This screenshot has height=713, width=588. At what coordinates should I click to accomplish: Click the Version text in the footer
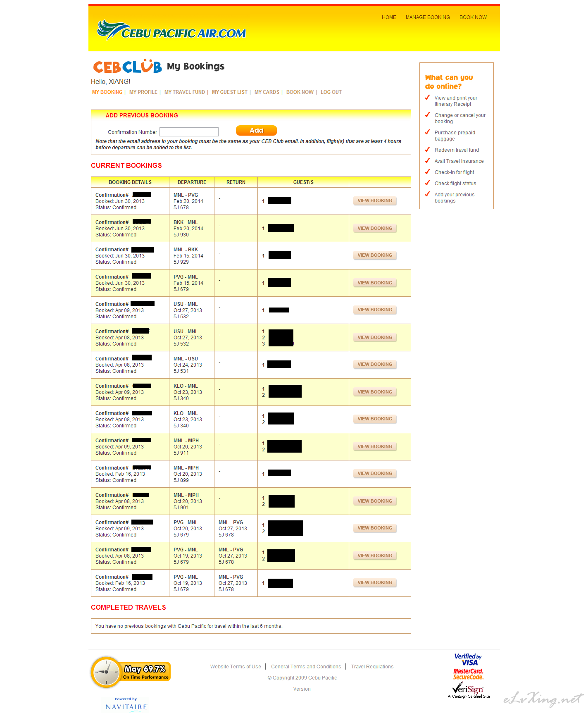(x=302, y=689)
